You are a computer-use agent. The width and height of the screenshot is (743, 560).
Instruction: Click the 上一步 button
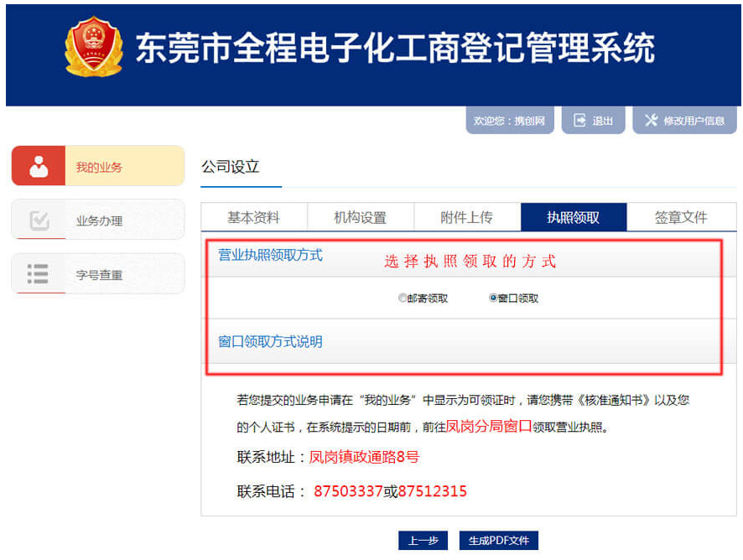(x=422, y=541)
